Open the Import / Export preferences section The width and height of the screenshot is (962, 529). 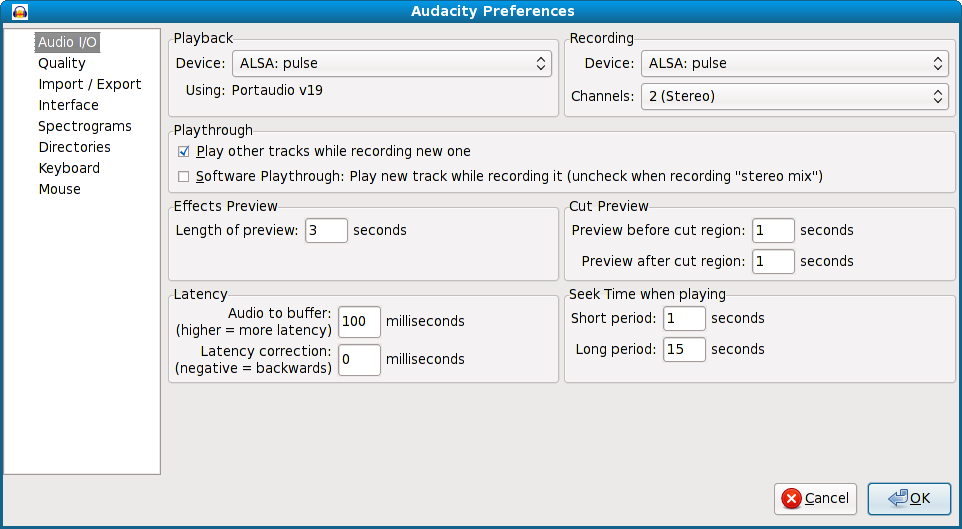coord(90,84)
